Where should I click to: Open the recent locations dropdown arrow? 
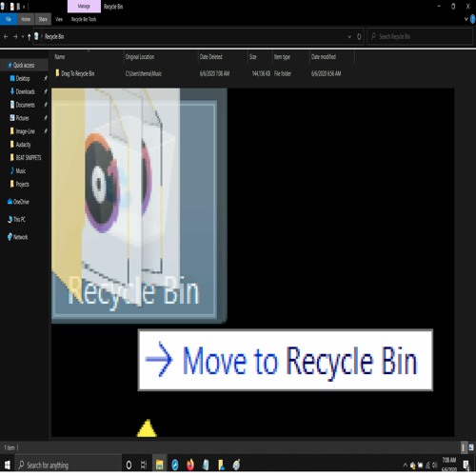click(23, 37)
